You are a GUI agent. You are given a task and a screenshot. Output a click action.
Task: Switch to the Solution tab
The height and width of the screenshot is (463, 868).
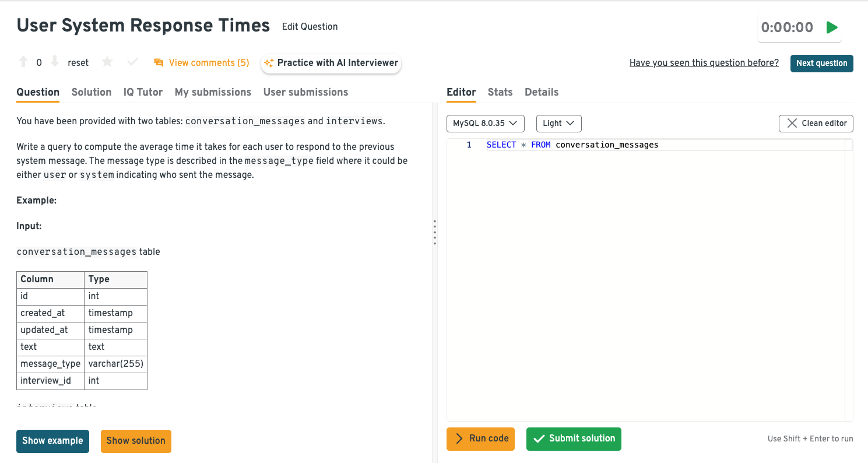(x=92, y=92)
